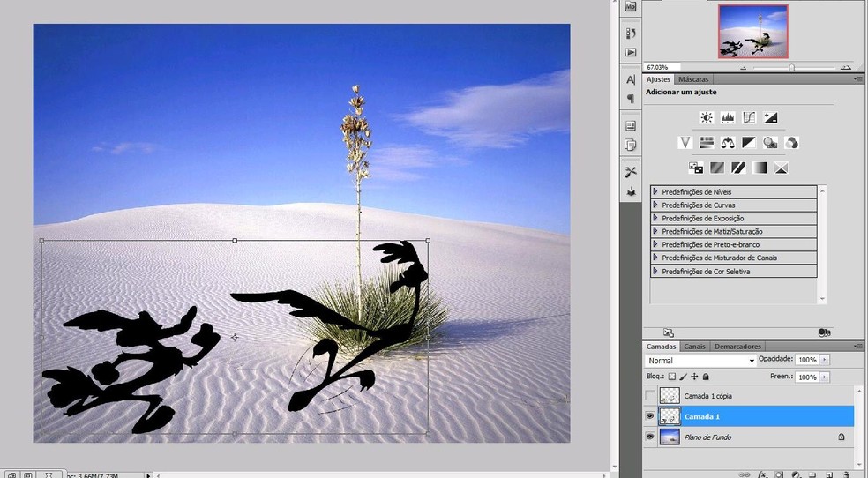Toggle lock image pixels brush icon

pos(683,377)
